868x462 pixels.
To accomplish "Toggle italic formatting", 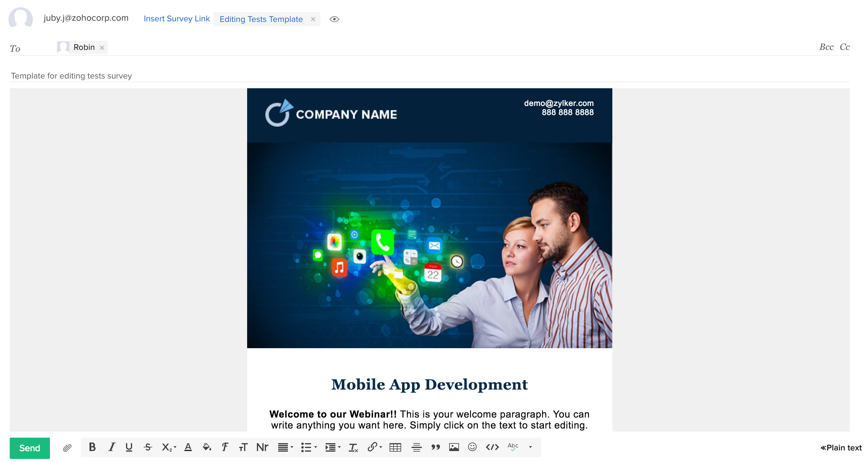I will pyautogui.click(x=111, y=447).
